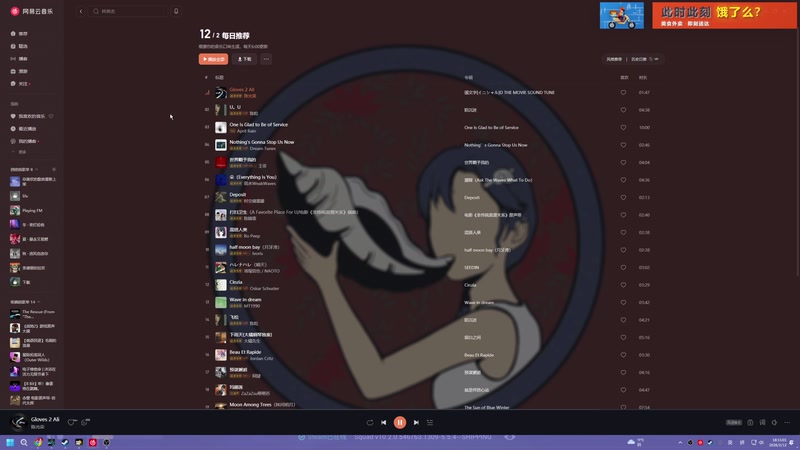The width and height of the screenshot is (800, 450).
Task: Open Chrome from the taskbar
Action: [38, 442]
